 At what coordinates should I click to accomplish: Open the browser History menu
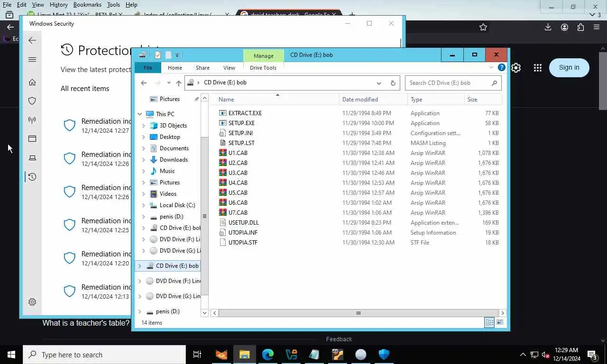(58, 5)
